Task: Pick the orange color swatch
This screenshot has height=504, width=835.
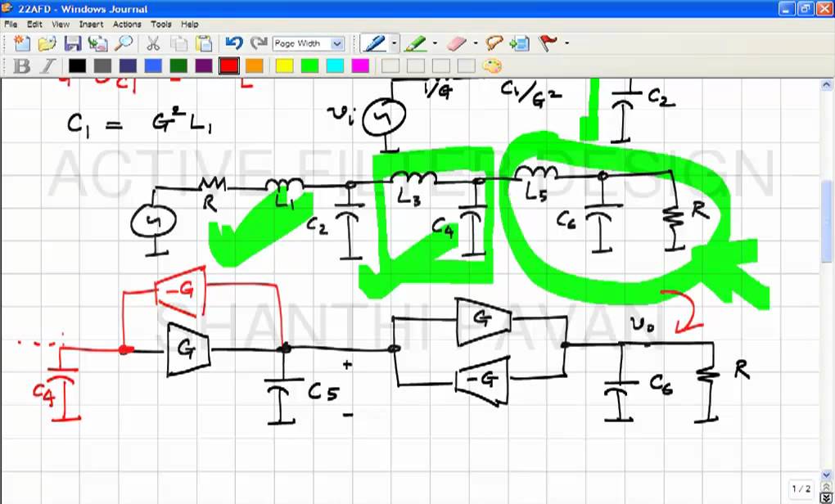Action: pyautogui.click(x=254, y=66)
